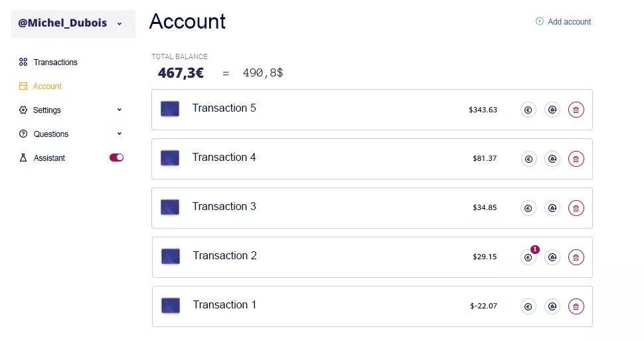Click the Add account link
The height and width of the screenshot is (341, 644).
point(563,22)
